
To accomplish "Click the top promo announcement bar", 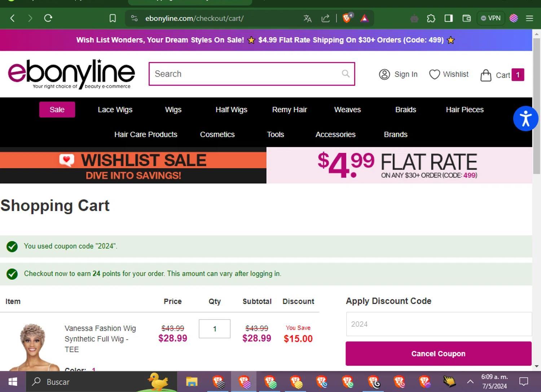I will (x=266, y=40).
